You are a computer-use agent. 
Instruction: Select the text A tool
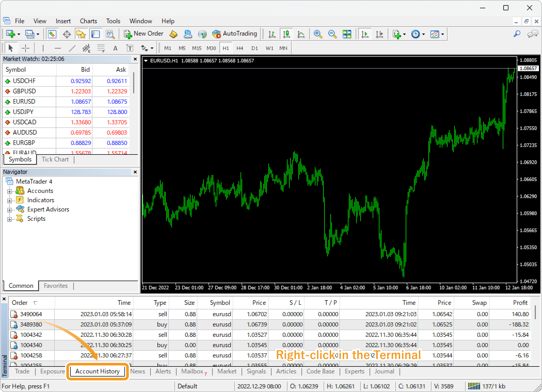click(115, 48)
